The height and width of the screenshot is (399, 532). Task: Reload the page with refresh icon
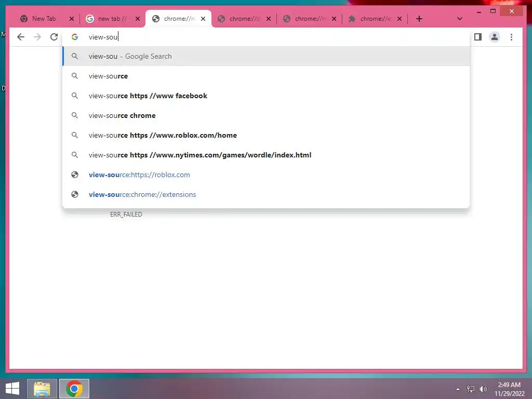pos(54,37)
